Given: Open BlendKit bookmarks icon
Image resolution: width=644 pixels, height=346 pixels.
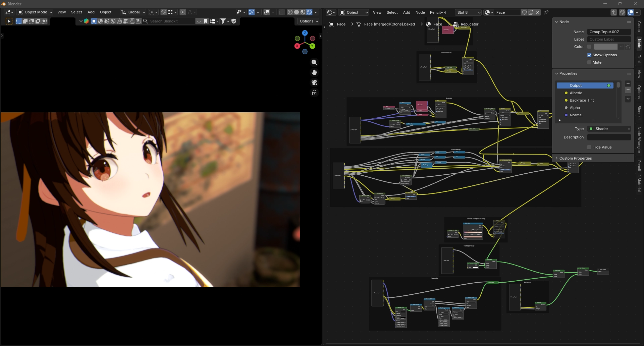Looking at the screenshot, I should pos(206,21).
